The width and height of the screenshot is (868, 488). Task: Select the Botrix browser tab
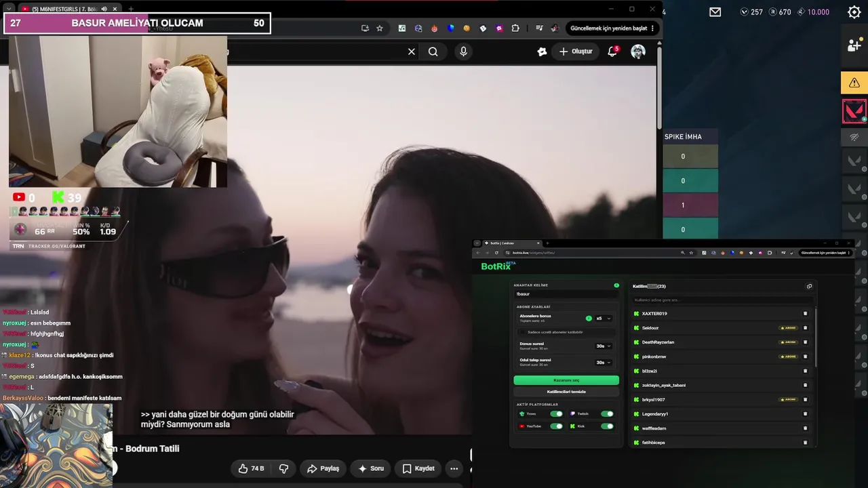click(x=511, y=243)
